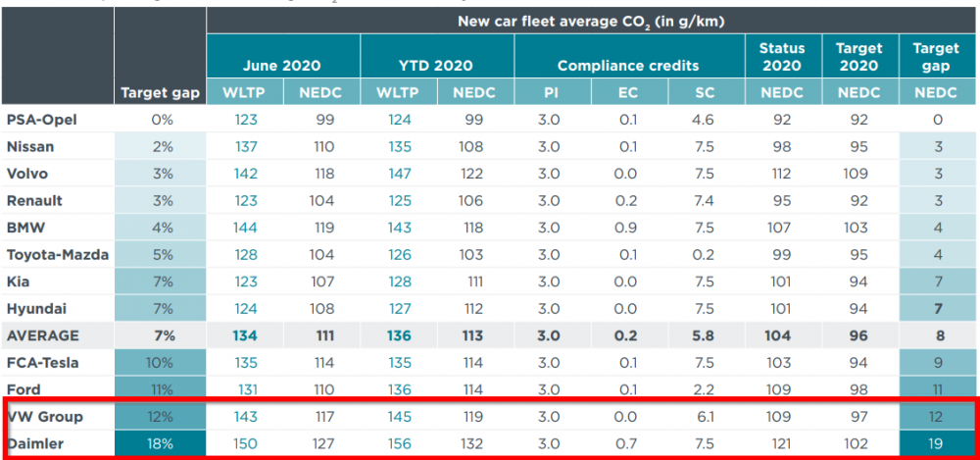
Task: Select the 'PI' compliance credit subheader
Action: (x=552, y=93)
